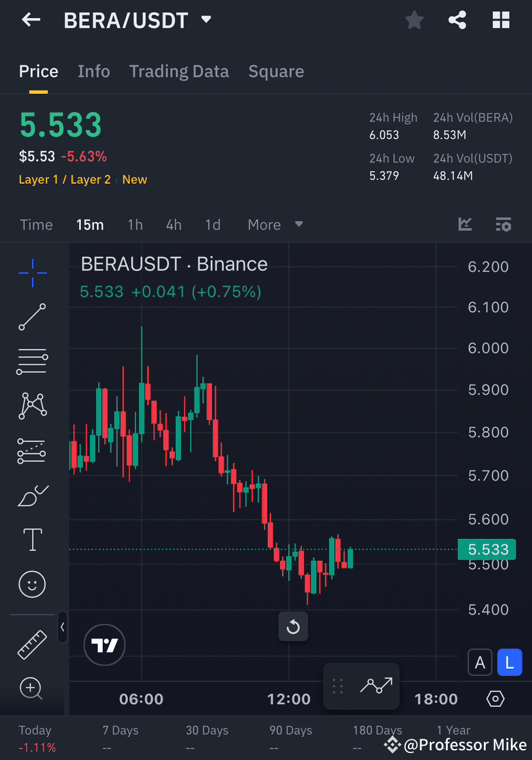Tap the share icon
The height and width of the screenshot is (760, 532).
pos(457,20)
